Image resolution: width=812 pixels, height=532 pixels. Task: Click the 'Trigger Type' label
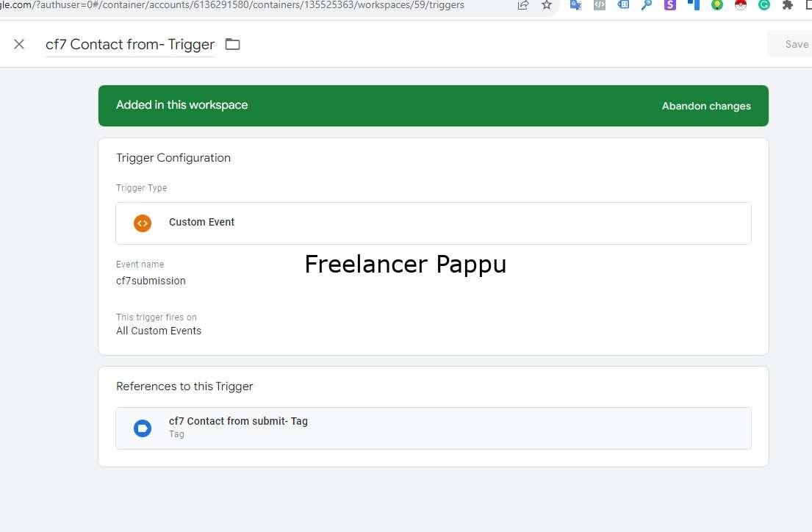click(x=141, y=188)
